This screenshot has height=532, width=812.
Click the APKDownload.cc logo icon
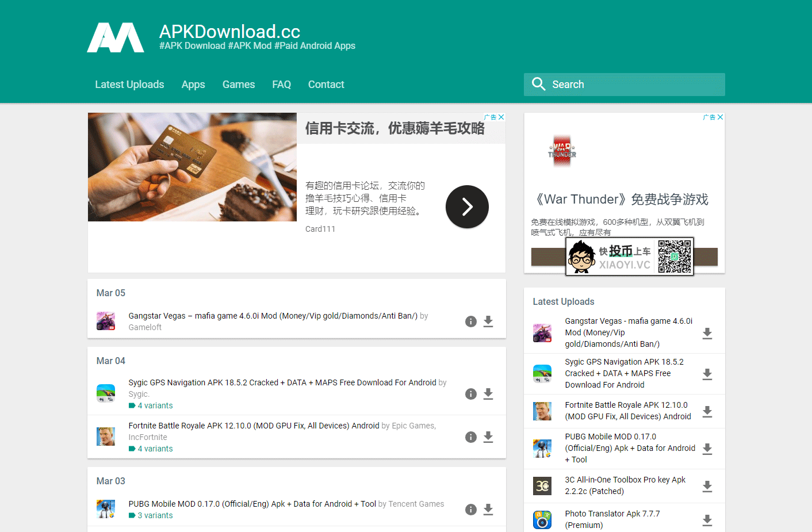(116, 37)
